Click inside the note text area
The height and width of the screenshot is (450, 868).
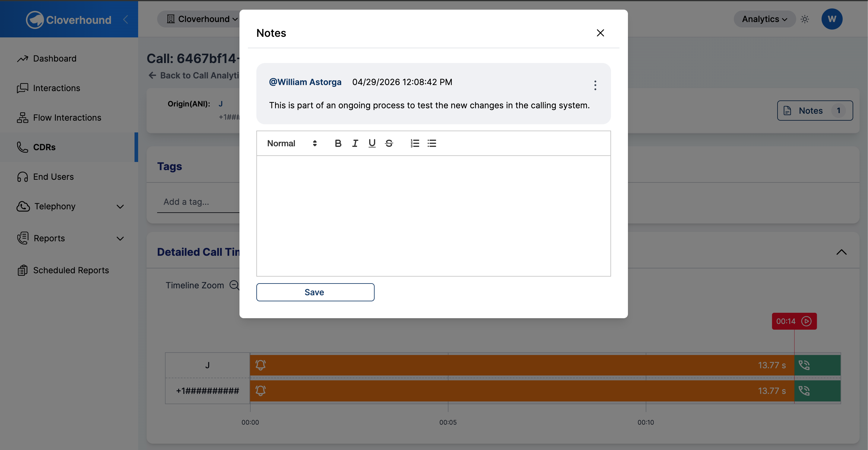pyautogui.click(x=433, y=216)
